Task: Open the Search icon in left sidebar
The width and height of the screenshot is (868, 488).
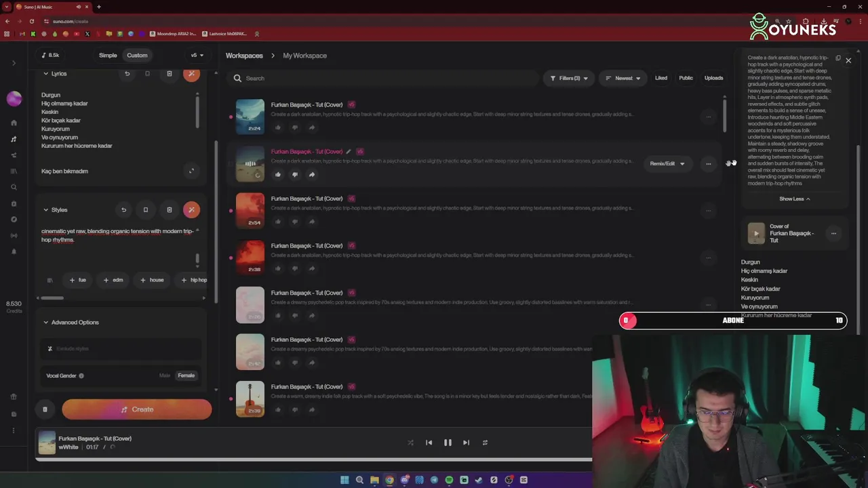Action: coord(14,187)
